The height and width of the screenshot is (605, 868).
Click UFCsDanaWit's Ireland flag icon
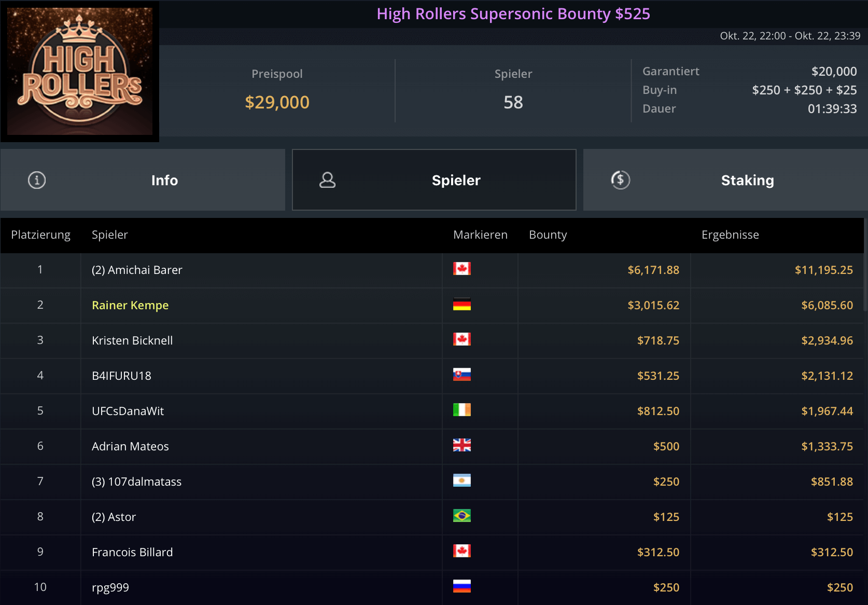[x=461, y=410]
